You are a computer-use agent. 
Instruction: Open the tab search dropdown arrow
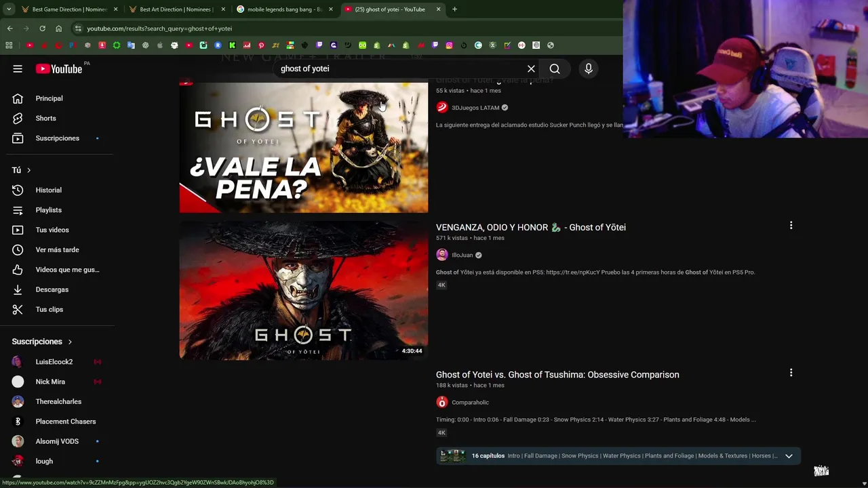(9, 9)
